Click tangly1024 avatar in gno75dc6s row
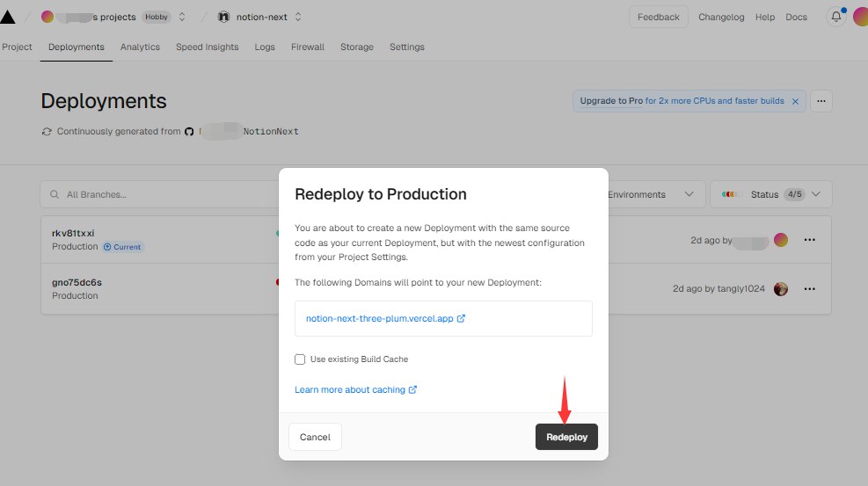 coord(781,288)
